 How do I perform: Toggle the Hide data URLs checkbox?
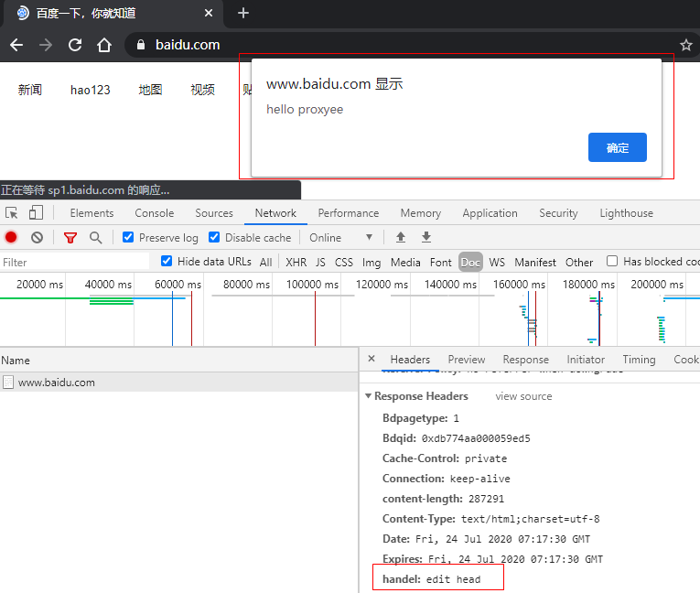coord(167,261)
